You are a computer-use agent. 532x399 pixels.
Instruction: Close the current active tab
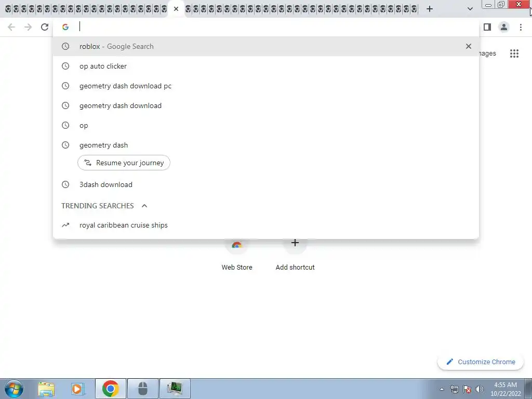coord(176,9)
